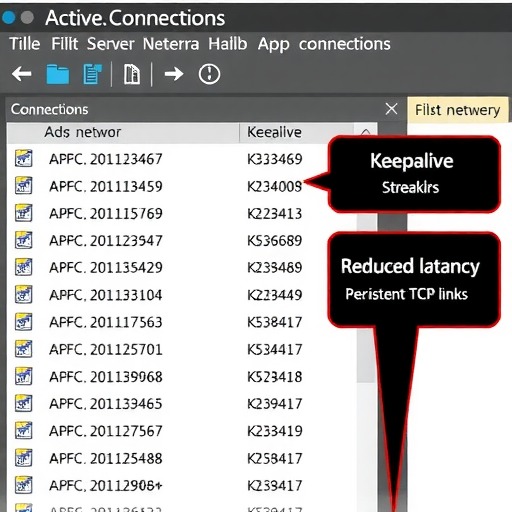Click icon of row APFC. 201127567
The image size is (512, 512).
24,431
